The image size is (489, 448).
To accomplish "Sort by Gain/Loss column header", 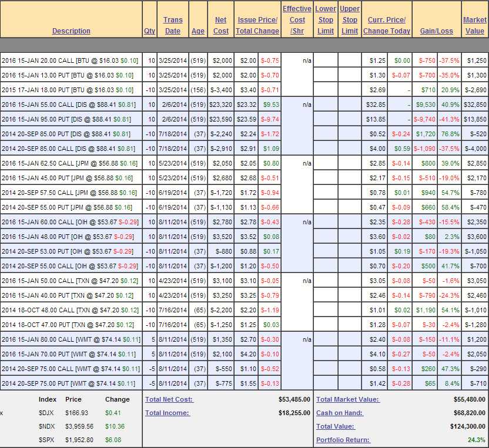I will [436, 31].
